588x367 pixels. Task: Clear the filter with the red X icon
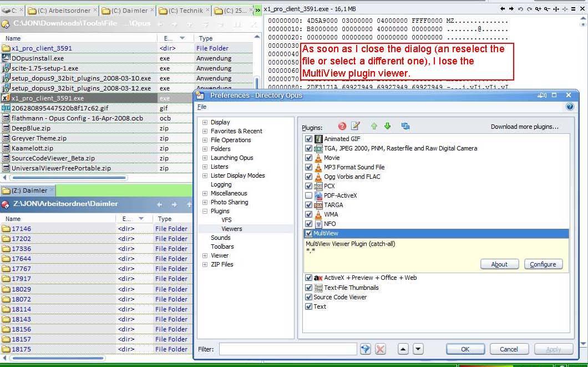pyautogui.click(x=380, y=349)
